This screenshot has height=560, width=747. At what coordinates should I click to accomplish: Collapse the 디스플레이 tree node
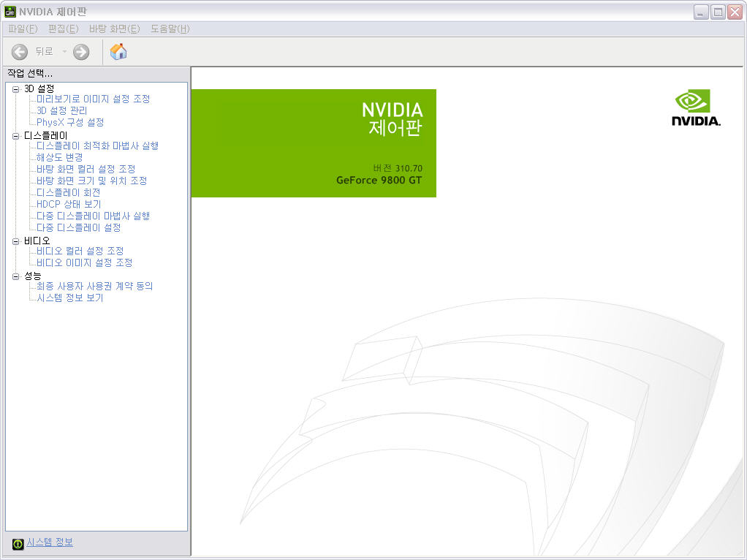click(16, 136)
